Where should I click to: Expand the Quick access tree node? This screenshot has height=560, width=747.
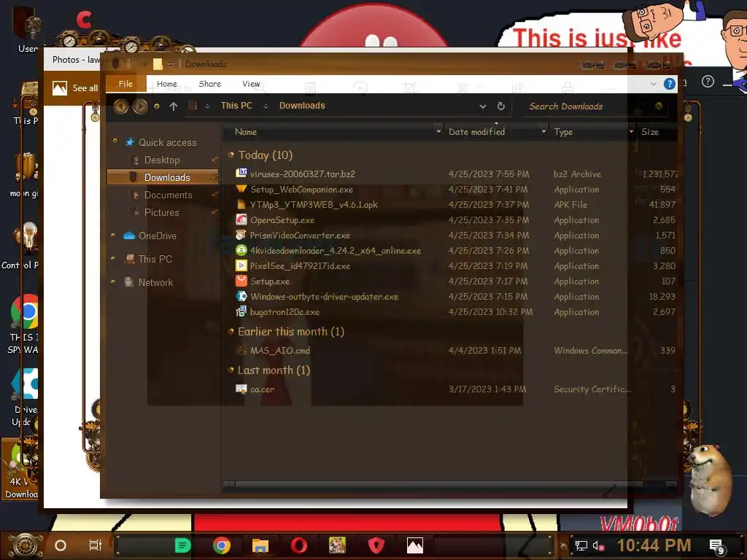[x=115, y=141]
